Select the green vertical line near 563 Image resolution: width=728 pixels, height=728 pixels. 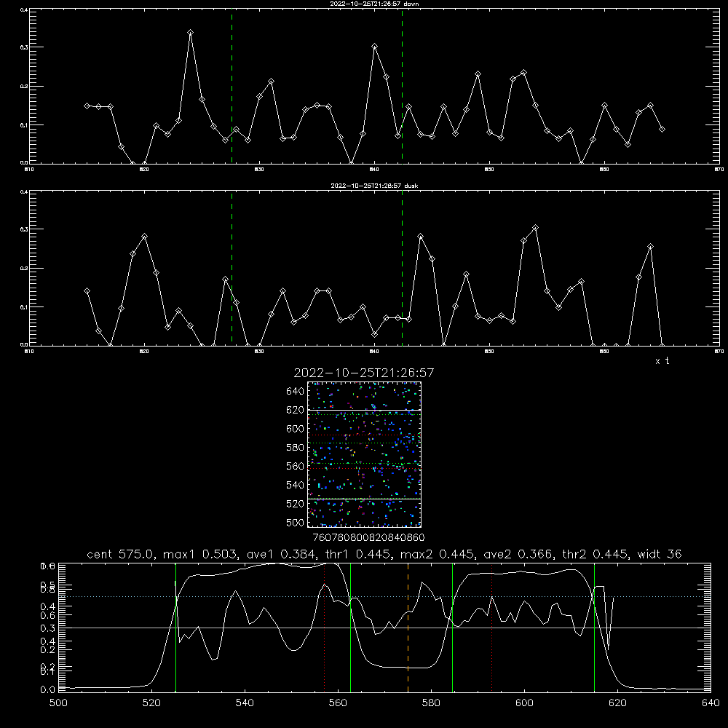351,628
